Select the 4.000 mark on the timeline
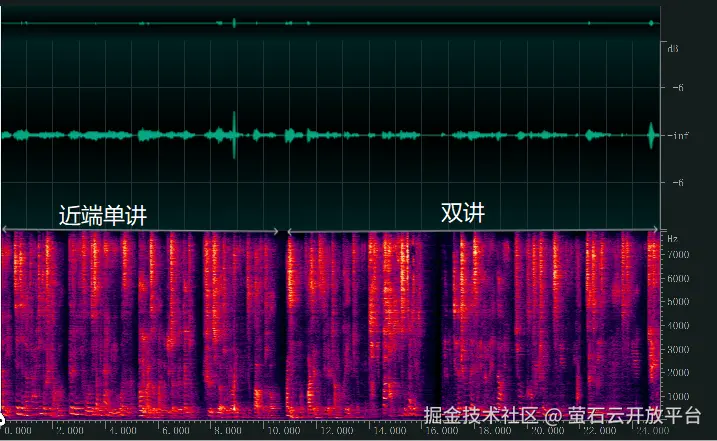The width and height of the screenshot is (717, 441). 123,431
